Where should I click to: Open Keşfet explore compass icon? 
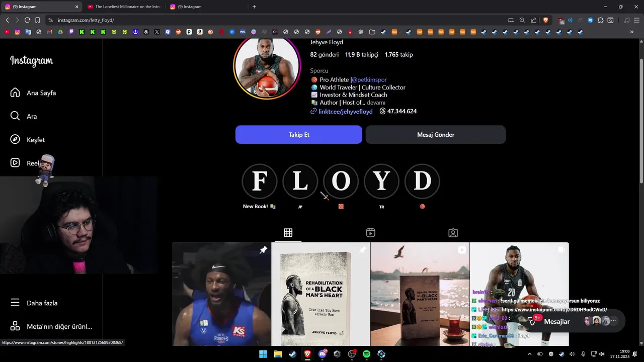tap(15, 139)
